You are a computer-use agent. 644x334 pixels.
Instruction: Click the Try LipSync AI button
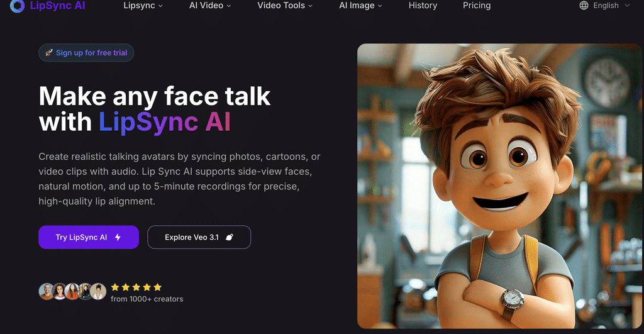click(89, 237)
